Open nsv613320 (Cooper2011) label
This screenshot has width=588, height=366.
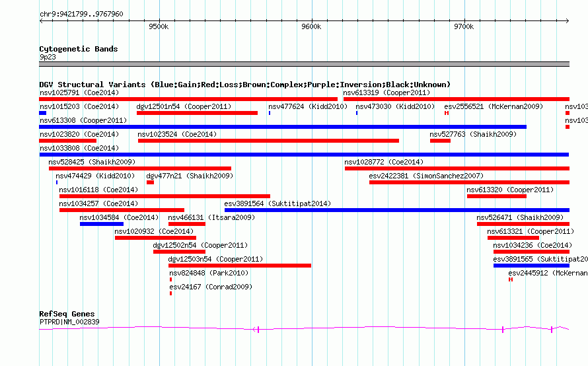(510, 190)
